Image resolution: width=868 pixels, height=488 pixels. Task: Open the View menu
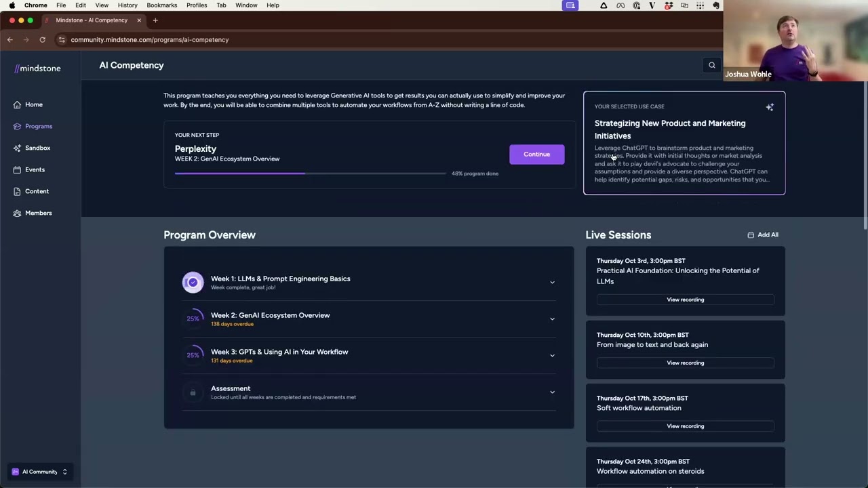point(102,5)
